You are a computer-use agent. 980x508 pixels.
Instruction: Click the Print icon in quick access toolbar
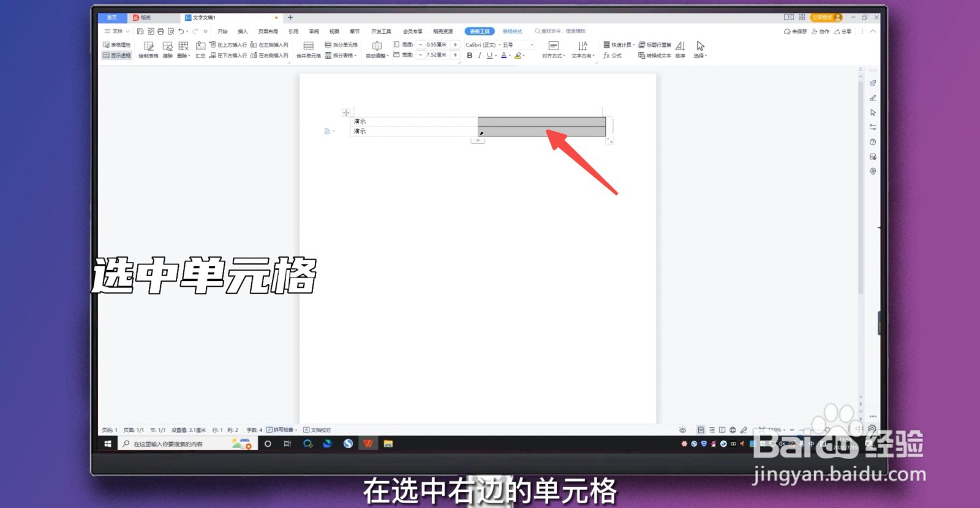coord(160,31)
